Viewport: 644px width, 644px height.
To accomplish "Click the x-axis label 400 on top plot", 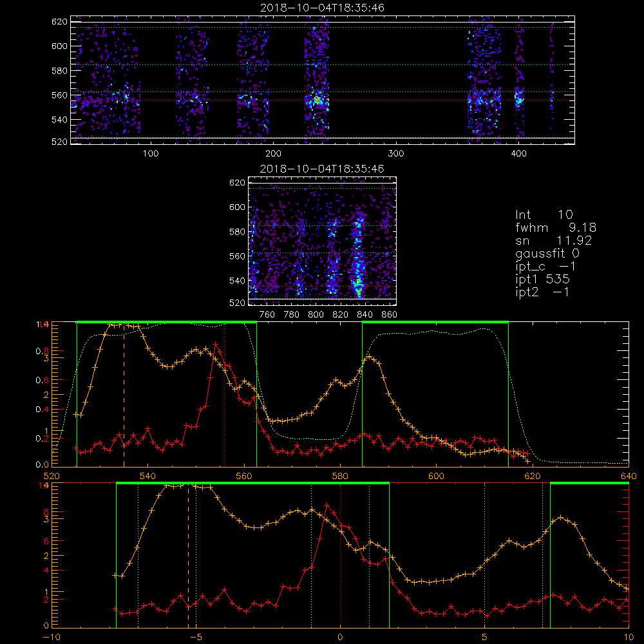I will pyautogui.click(x=518, y=154).
